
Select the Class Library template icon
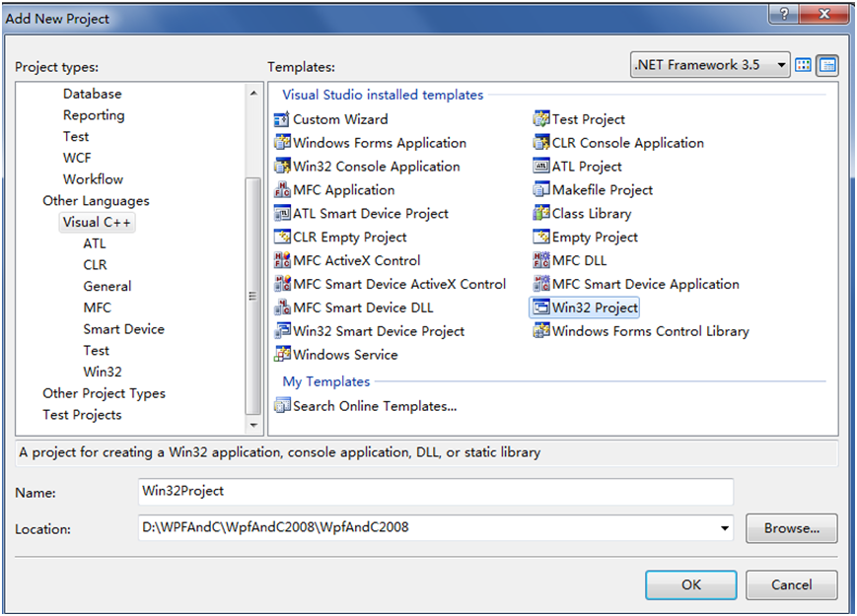point(541,213)
